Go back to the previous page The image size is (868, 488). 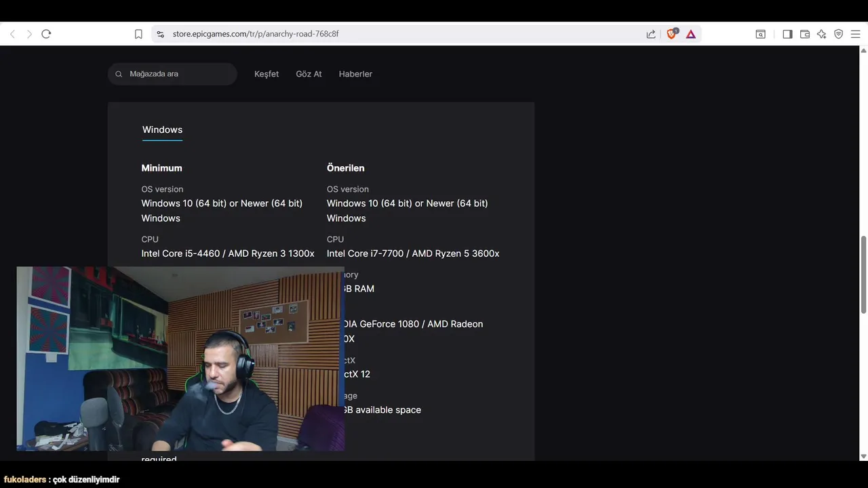click(12, 34)
